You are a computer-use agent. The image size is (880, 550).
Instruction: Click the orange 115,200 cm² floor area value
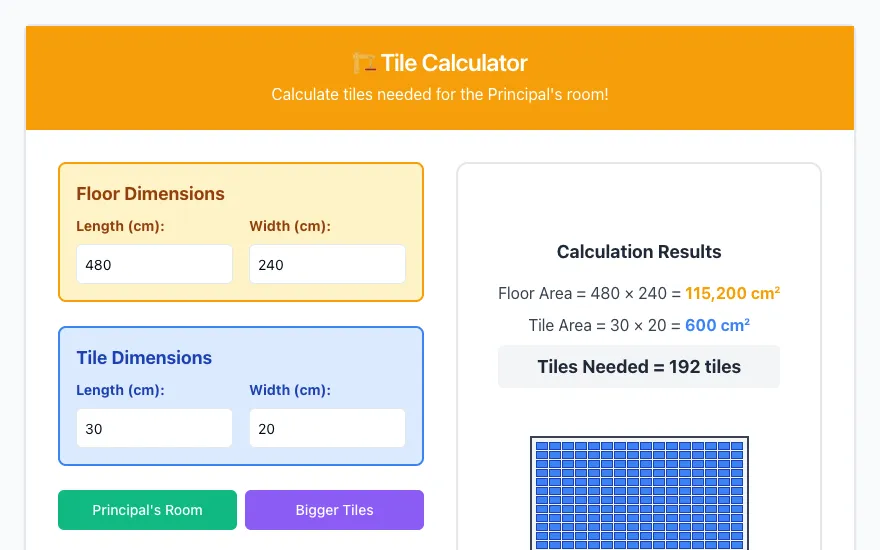(x=732, y=293)
